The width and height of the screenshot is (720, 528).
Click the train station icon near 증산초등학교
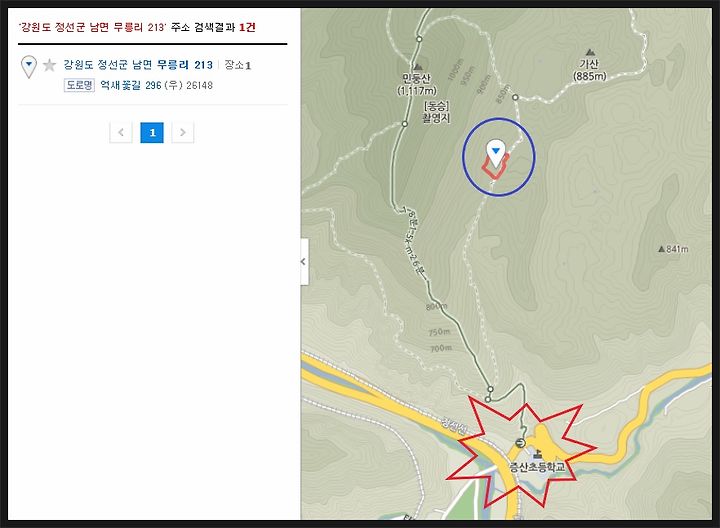click(x=520, y=443)
